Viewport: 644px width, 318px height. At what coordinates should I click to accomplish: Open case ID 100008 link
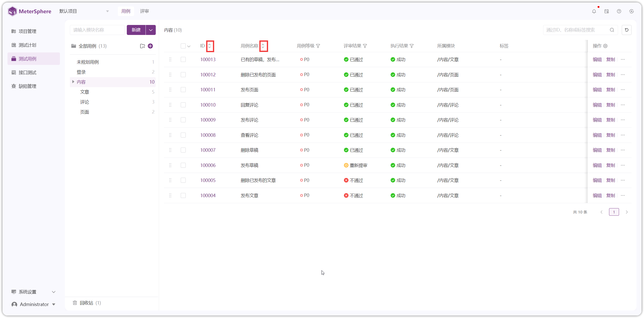[208, 135]
